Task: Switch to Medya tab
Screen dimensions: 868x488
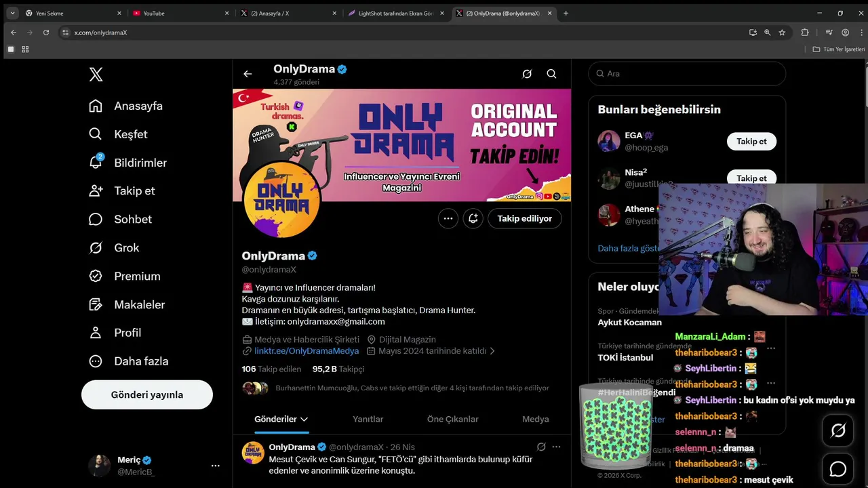Action: pyautogui.click(x=536, y=419)
